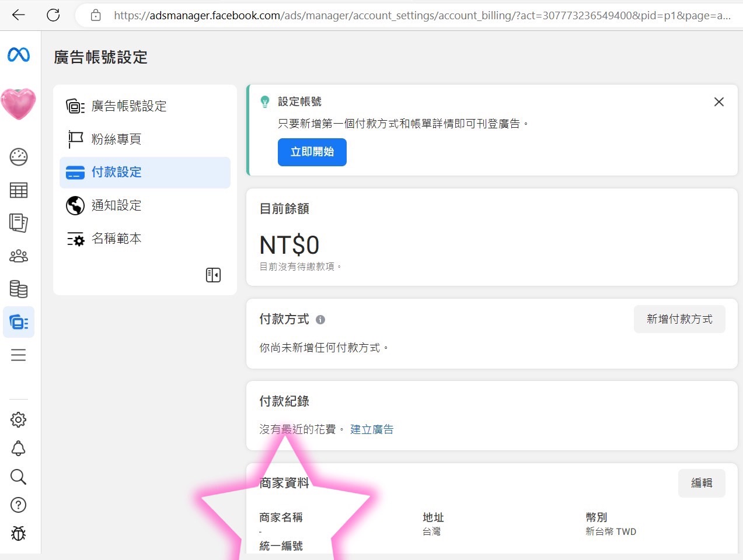Click the info icon next to 付款方式
The height and width of the screenshot is (560, 743).
(320, 320)
